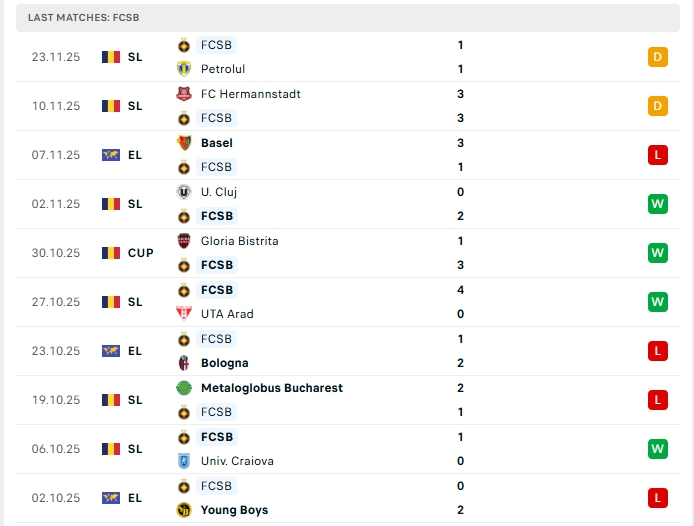Screen dimensions: 694x526
Task: Click the Univ. Craiova team crest
Action: pyautogui.click(x=184, y=461)
